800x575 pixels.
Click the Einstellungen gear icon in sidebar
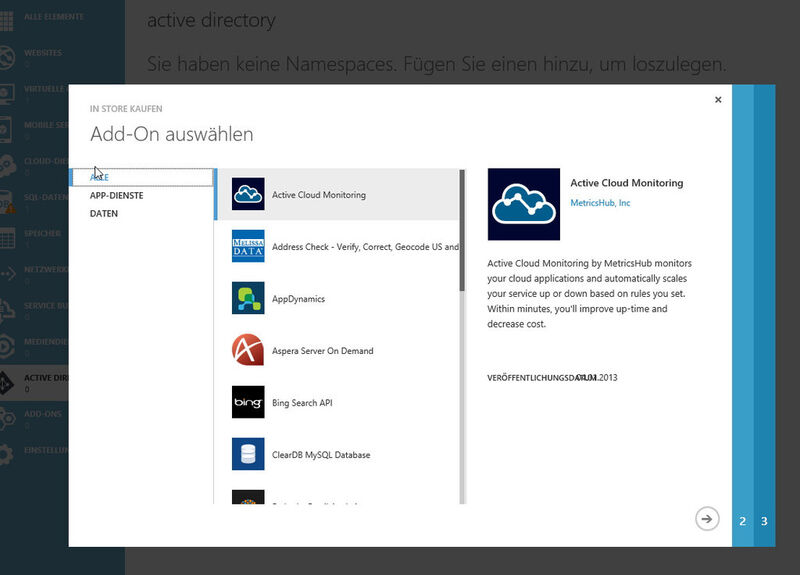(6, 455)
